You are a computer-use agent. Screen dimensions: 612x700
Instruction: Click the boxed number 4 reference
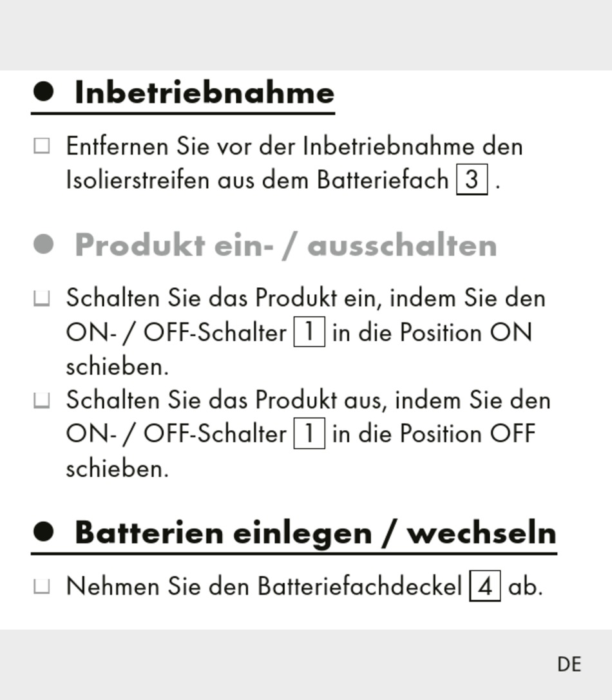(x=484, y=586)
